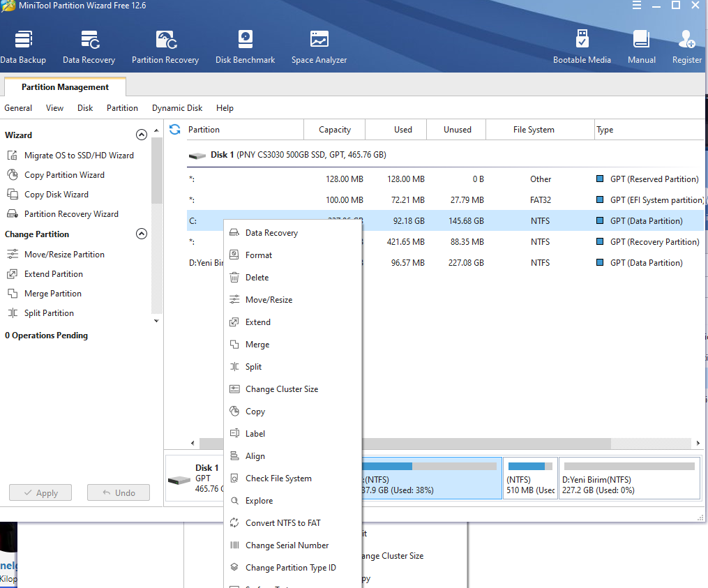Open Partition Recovery tool

pyautogui.click(x=165, y=47)
